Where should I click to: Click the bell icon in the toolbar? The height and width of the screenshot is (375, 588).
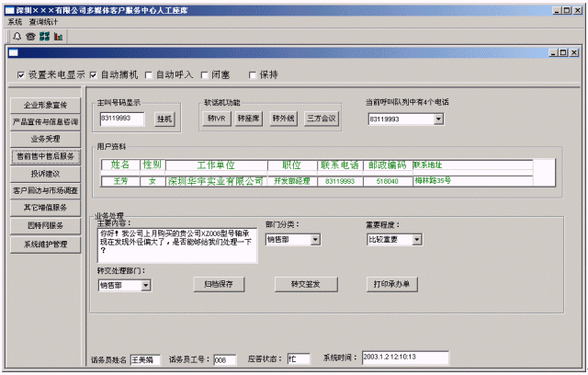coord(17,37)
